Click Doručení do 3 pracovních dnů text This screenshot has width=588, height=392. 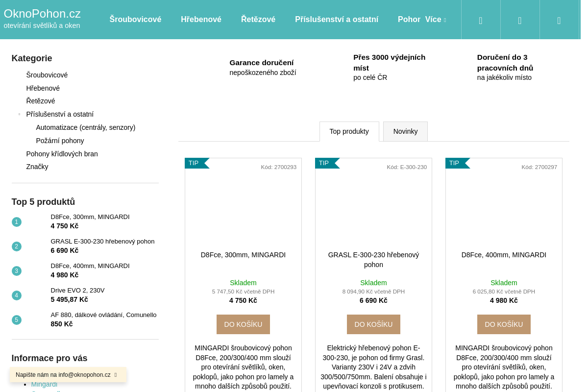pyautogui.click(x=505, y=67)
